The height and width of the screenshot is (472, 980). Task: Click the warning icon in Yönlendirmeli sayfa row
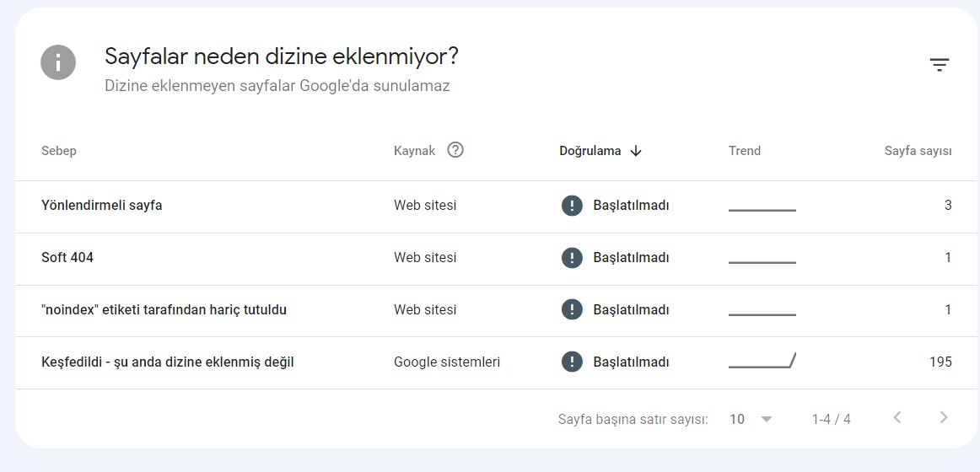(572, 206)
